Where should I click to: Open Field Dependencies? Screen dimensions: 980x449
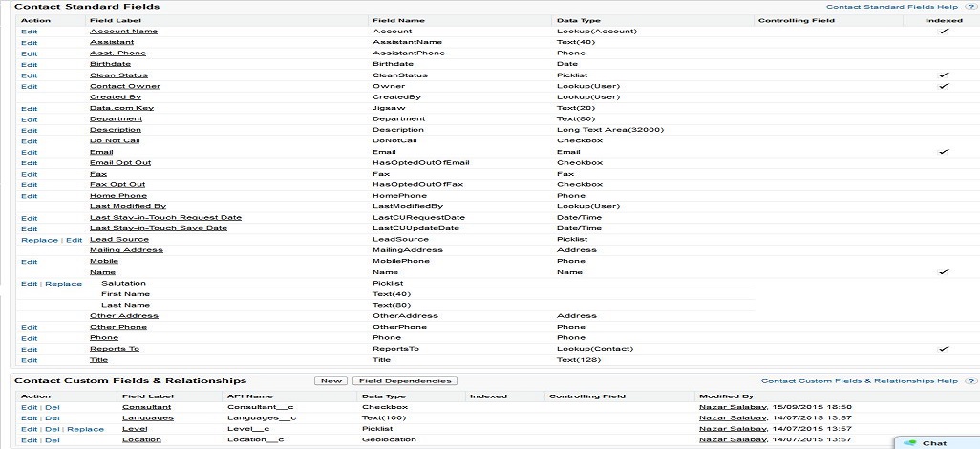click(x=405, y=381)
